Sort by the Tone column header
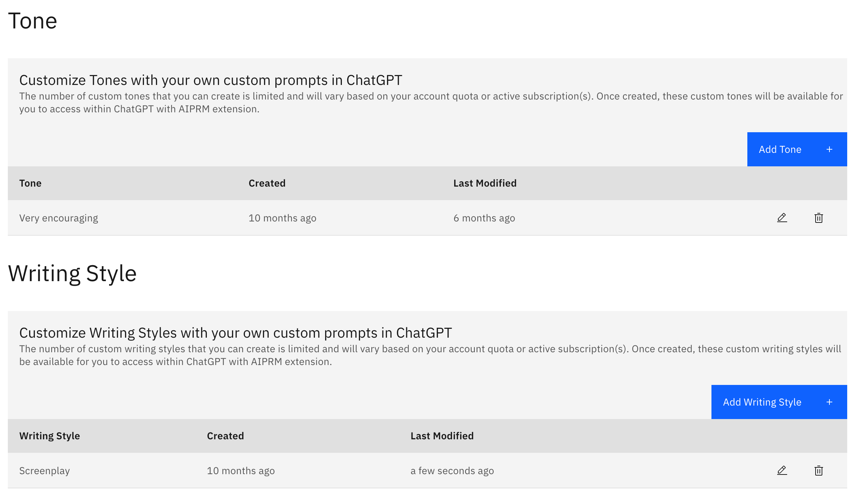This screenshot has width=860, height=504. (30, 183)
